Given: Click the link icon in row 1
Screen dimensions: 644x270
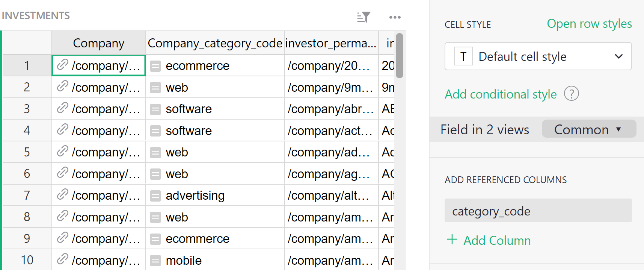Looking at the screenshot, I should pyautogui.click(x=62, y=65).
